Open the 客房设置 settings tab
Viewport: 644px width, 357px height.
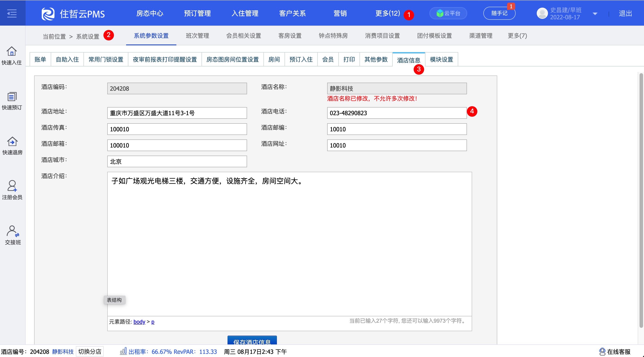tap(290, 36)
